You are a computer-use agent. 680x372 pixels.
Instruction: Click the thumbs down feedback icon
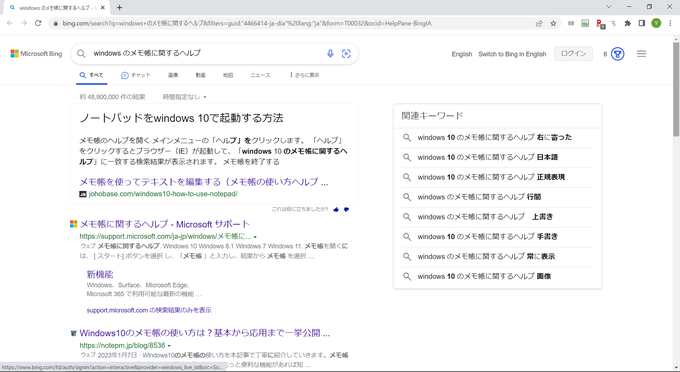pyautogui.click(x=346, y=209)
